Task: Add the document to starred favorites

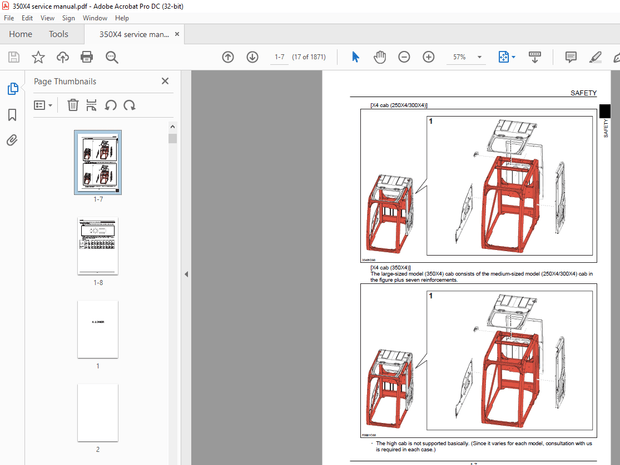Action: (x=38, y=57)
